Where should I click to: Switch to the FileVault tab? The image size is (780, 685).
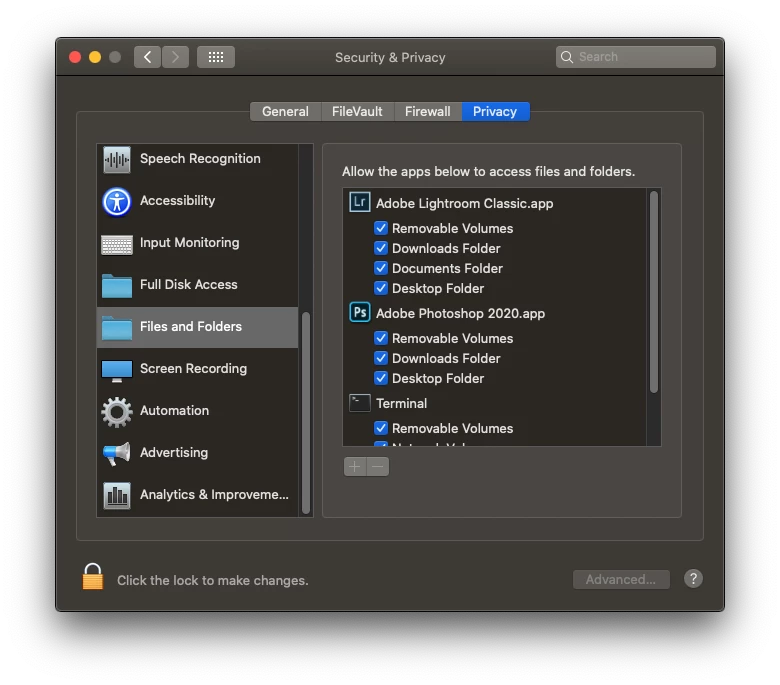tap(357, 111)
